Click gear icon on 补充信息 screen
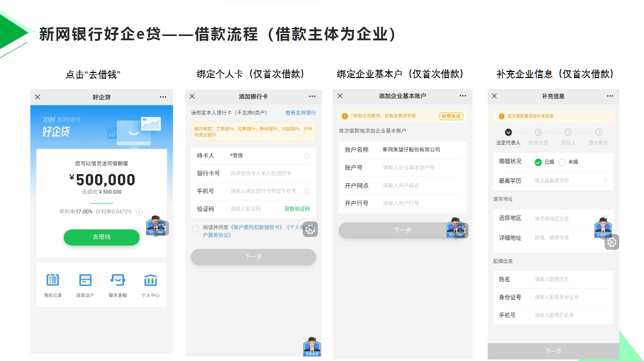Screen dimensions: 644x361 (612, 242)
